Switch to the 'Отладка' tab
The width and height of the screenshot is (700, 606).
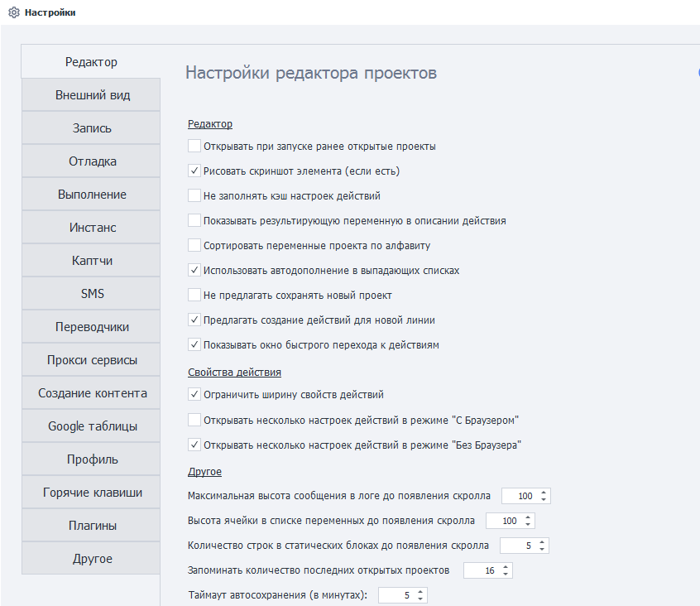tap(92, 161)
